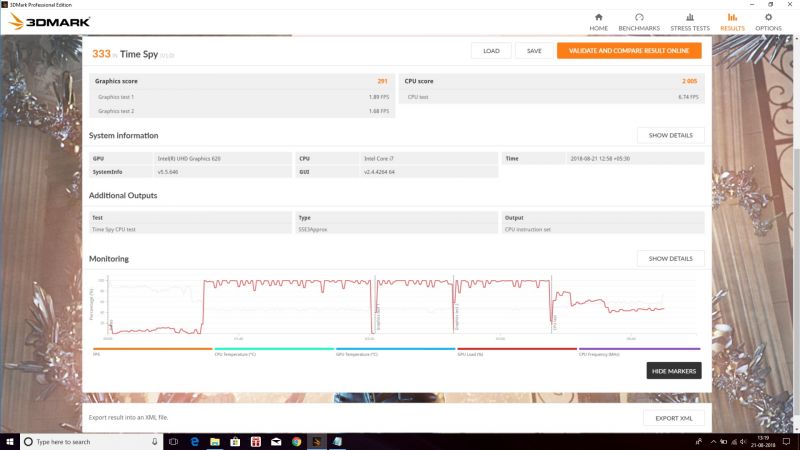
Task: Launch Microsoft Edge from the taskbar
Action: click(194, 442)
